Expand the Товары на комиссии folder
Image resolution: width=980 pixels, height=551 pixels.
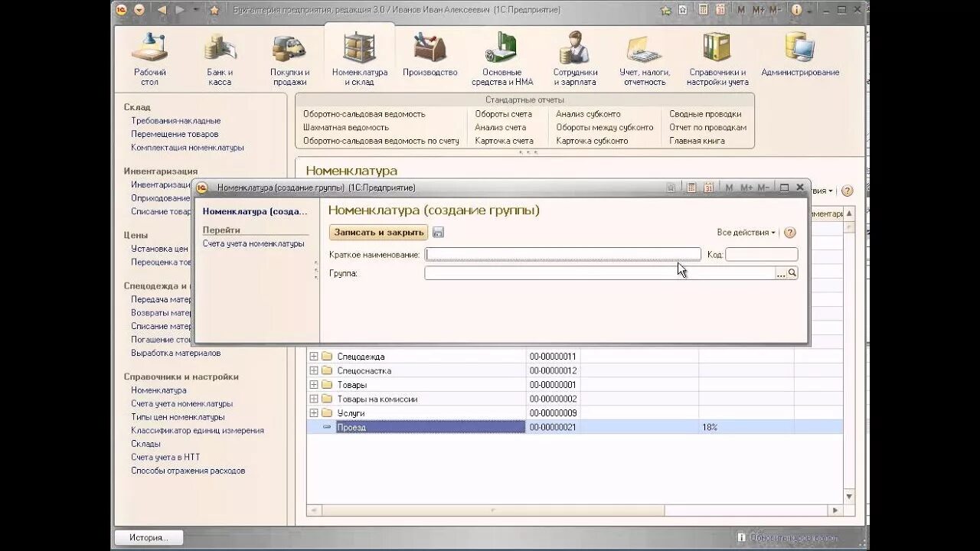314,399
